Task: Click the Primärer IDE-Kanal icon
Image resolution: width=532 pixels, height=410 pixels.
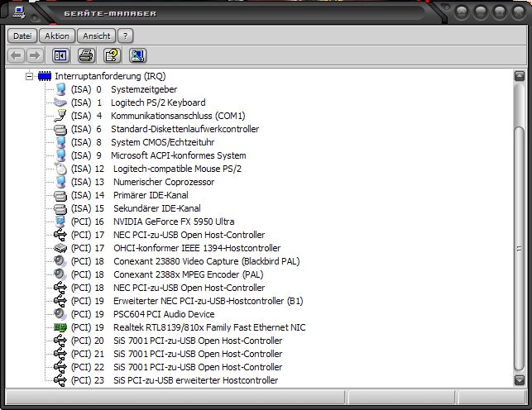Action: click(x=60, y=196)
